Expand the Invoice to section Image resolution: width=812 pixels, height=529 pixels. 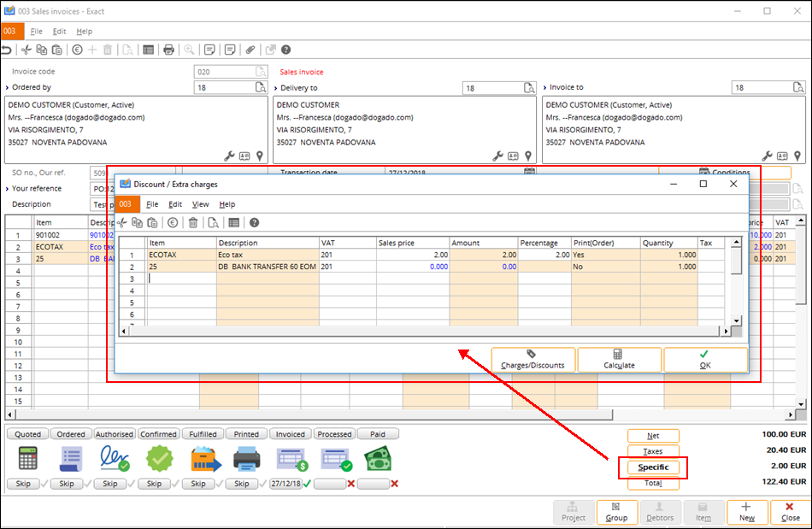[544, 87]
